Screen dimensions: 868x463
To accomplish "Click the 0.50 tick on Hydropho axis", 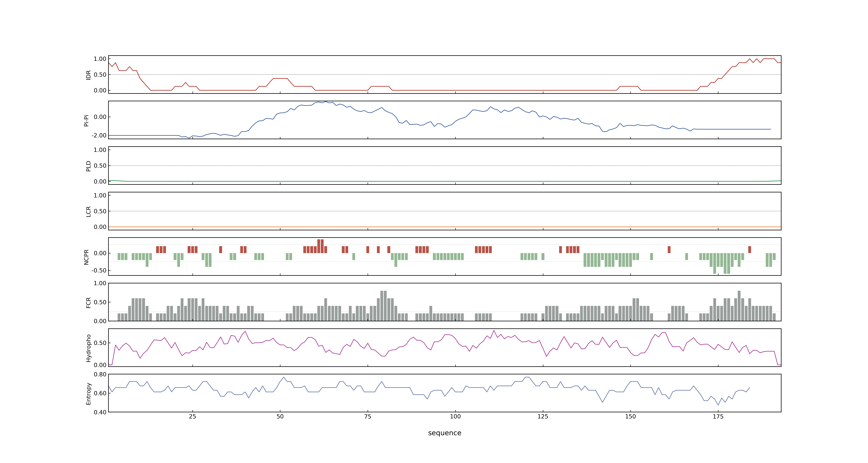I will [x=100, y=343].
